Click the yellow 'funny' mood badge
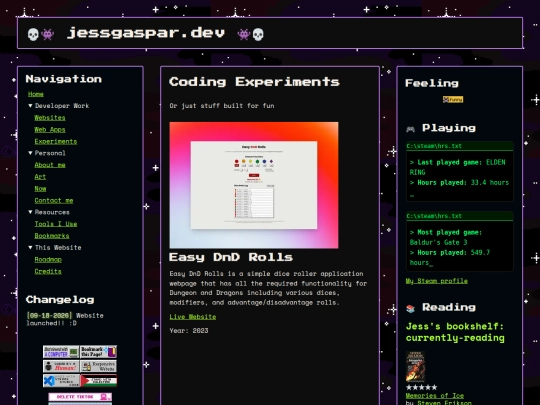Screen dimensions: 540x405 pyautogui.click(x=453, y=100)
